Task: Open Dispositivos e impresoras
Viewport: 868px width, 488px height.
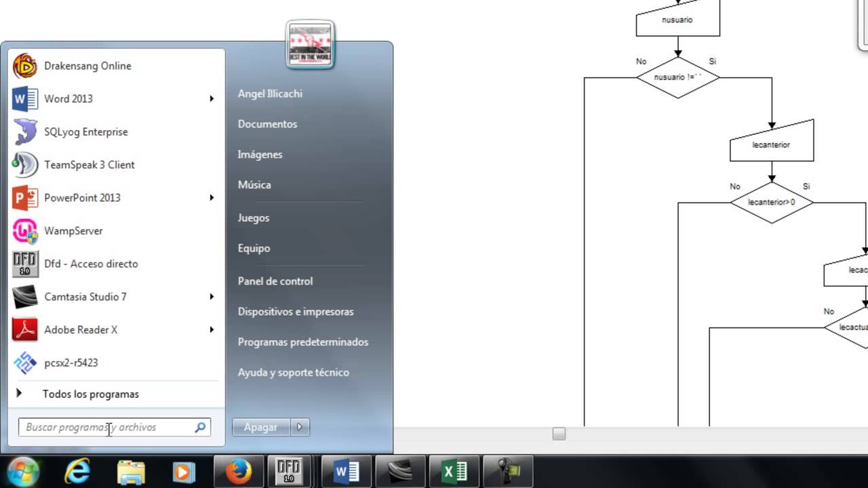Action: (x=296, y=312)
